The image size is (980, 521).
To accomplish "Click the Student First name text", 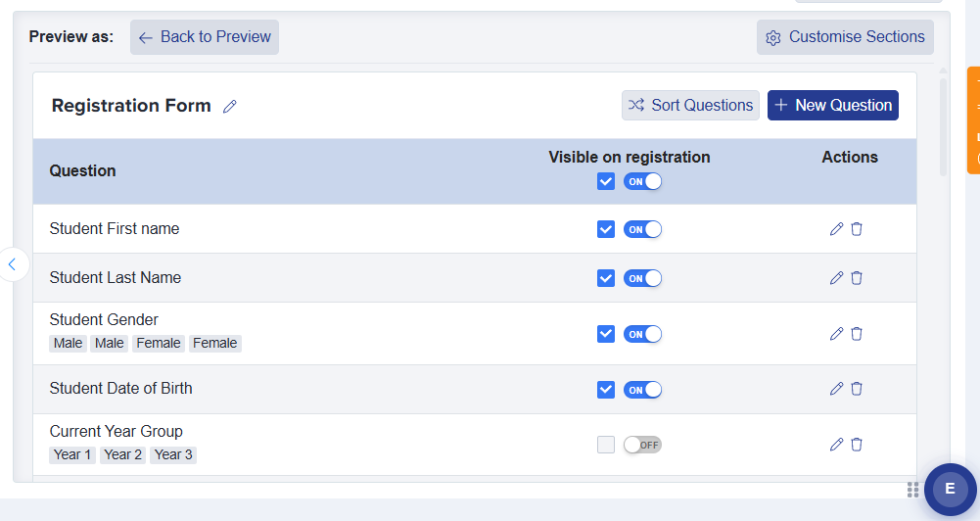I will (115, 229).
